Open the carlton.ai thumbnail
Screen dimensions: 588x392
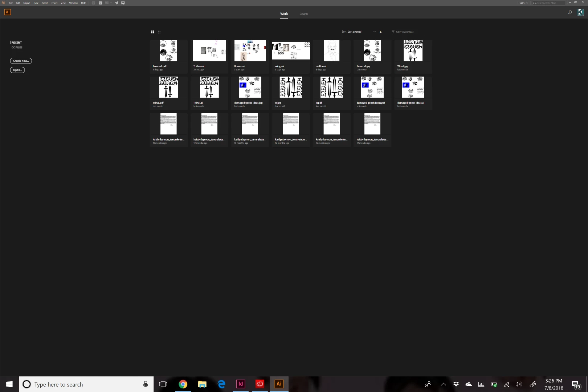click(x=331, y=50)
